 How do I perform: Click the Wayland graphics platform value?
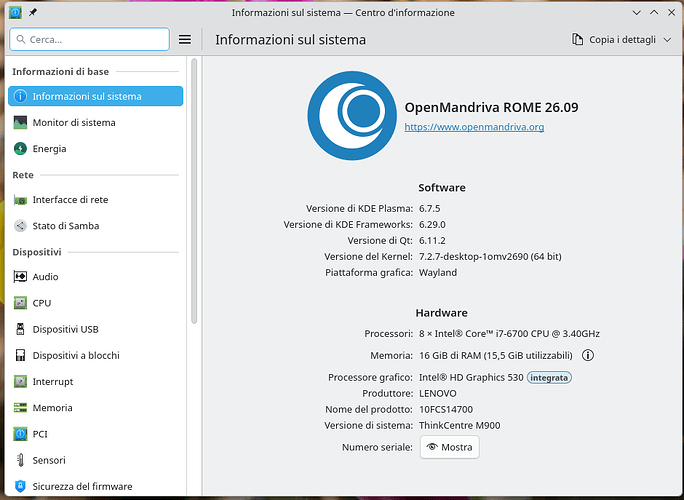[x=438, y=273]
